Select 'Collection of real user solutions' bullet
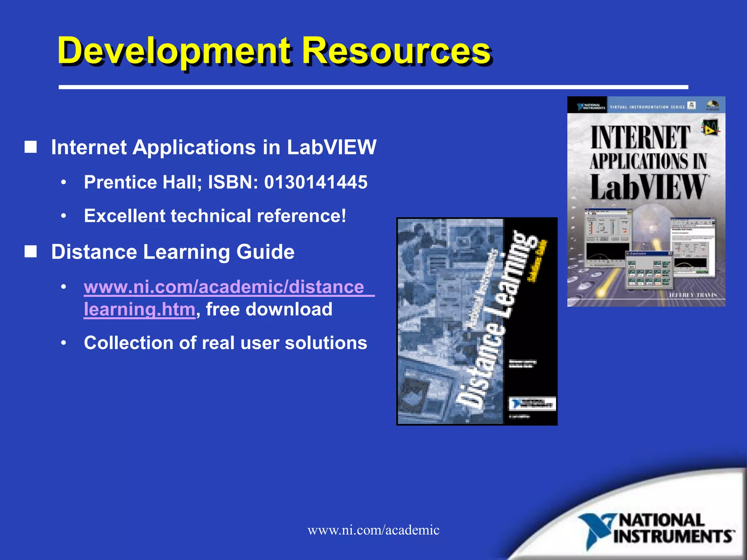 225,343
